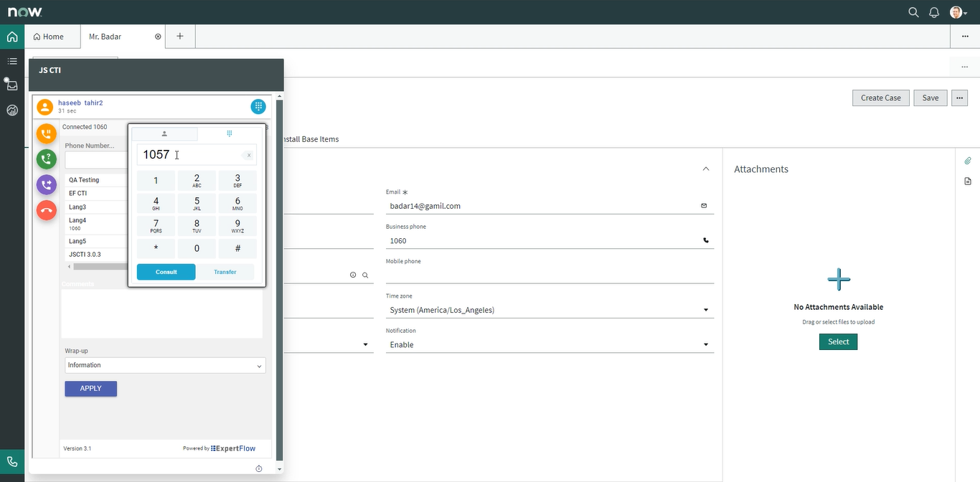Open the Notification Enable dropdown
Viewport: 980px width, 482px height.
[x=550, y=345]
